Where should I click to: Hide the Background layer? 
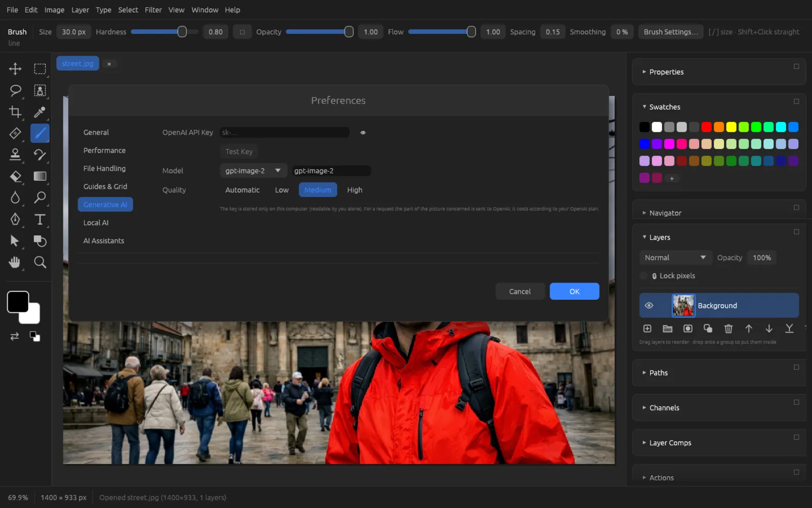pos(649,305)
